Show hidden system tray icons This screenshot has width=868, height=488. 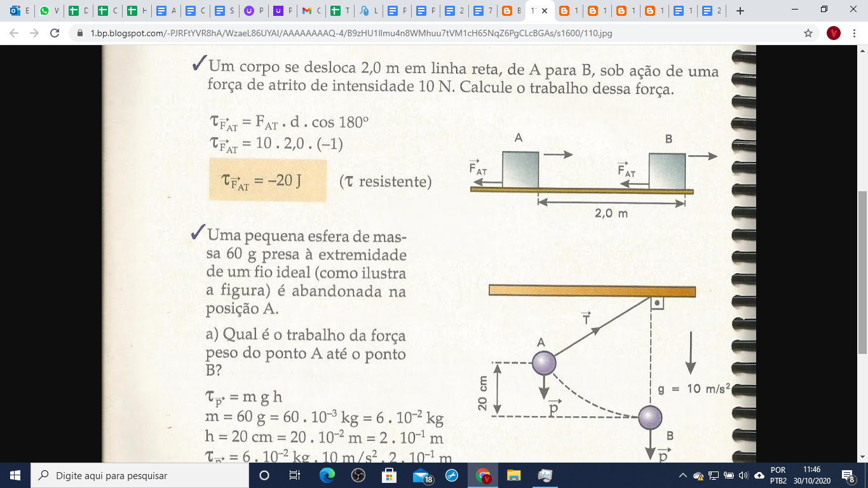pos(683,475)
